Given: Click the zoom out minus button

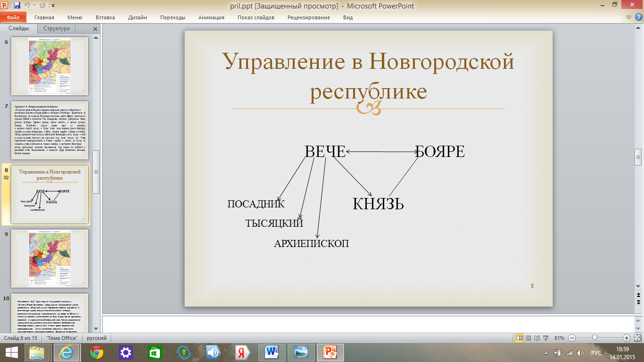Looking at the screenshot, I should pyautogui.click(x=572, y=338).
